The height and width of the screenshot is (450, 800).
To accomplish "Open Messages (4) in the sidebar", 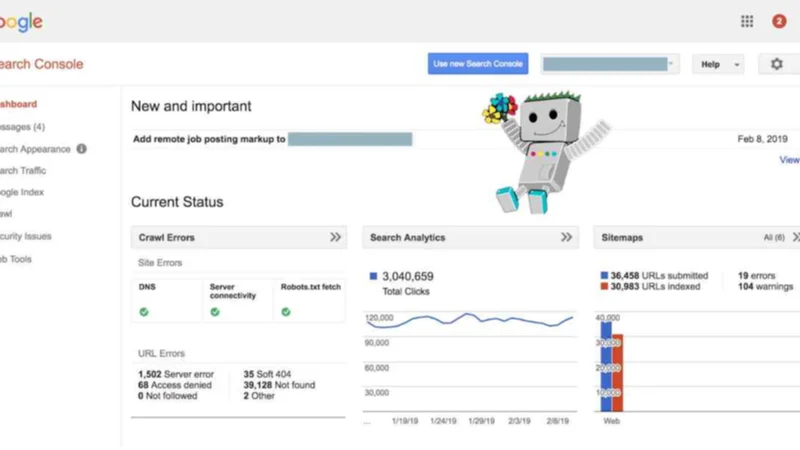I will 22,127.
